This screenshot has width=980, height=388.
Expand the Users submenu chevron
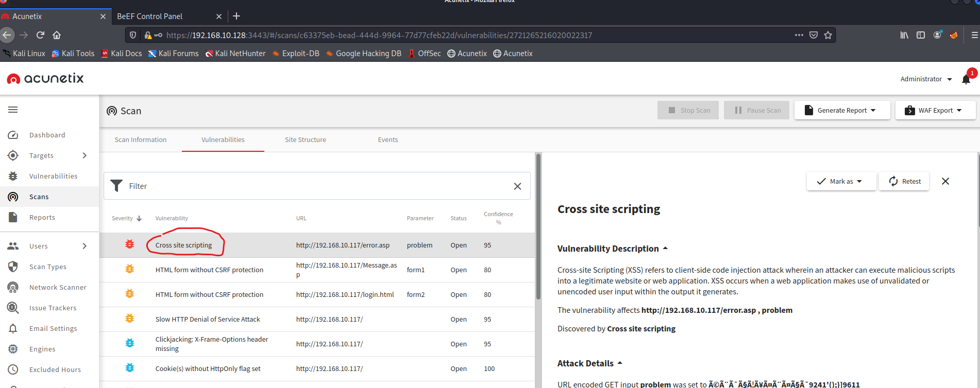coord(85,246)
